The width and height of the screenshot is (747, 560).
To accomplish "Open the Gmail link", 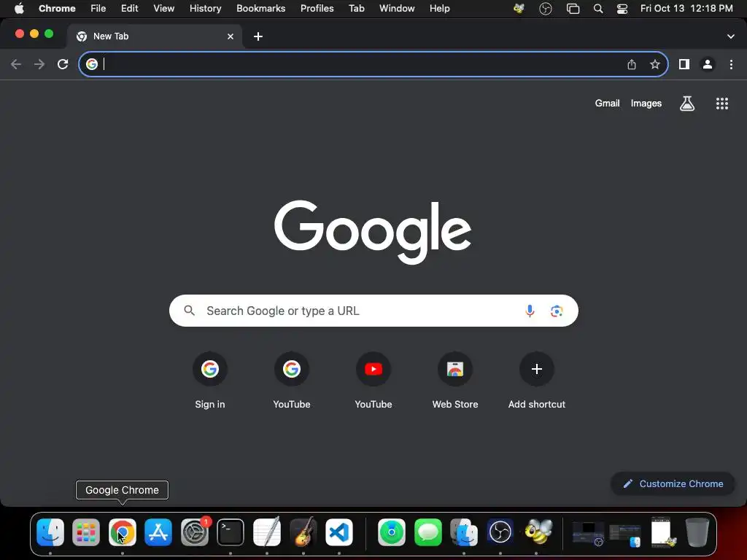I will (608, 104).
